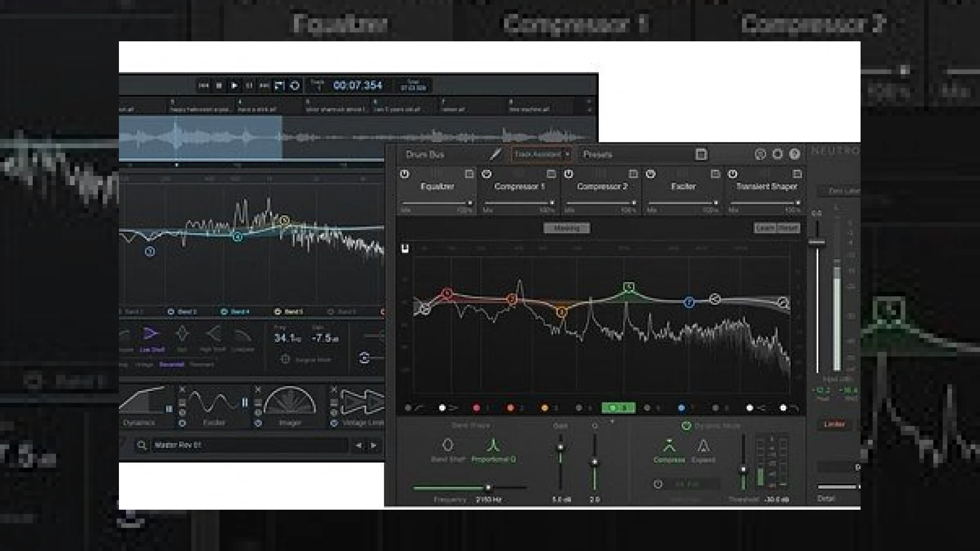Screen dimensions: 980x551
Task: Open the Presets selector in Neutron
Action: click(x=598, y=154)
